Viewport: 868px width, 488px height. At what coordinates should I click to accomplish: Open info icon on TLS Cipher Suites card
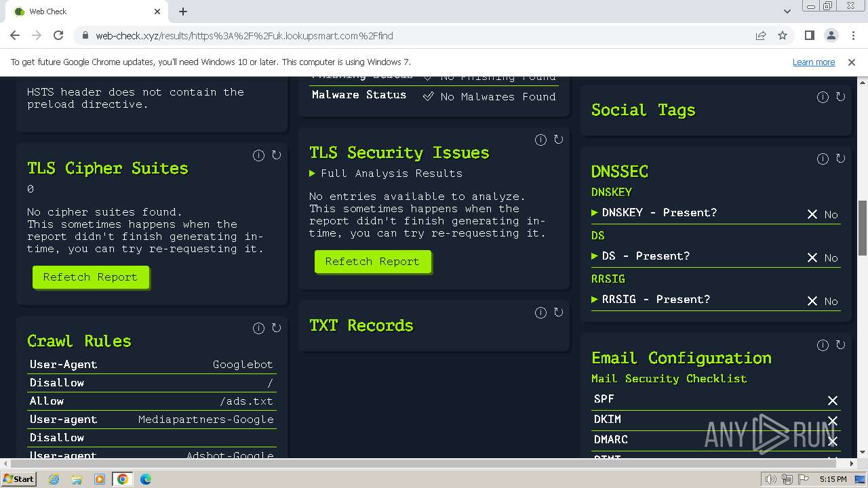258,155
